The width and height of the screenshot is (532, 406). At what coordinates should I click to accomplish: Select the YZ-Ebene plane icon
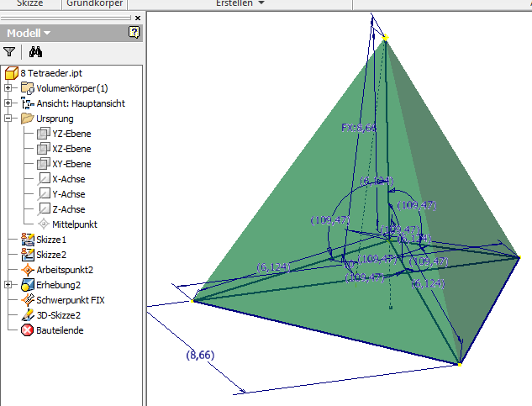pyautogui.click(x=44, y=134)
